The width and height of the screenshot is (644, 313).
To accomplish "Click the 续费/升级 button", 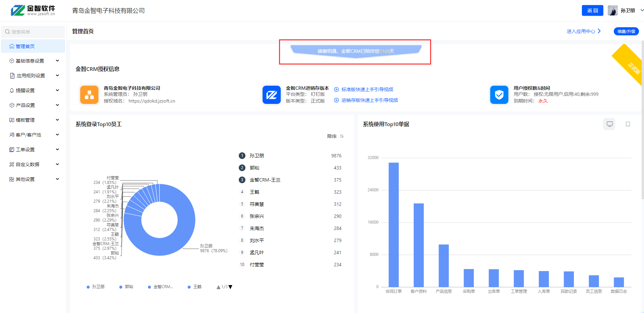I will click(x=626, y=31).
